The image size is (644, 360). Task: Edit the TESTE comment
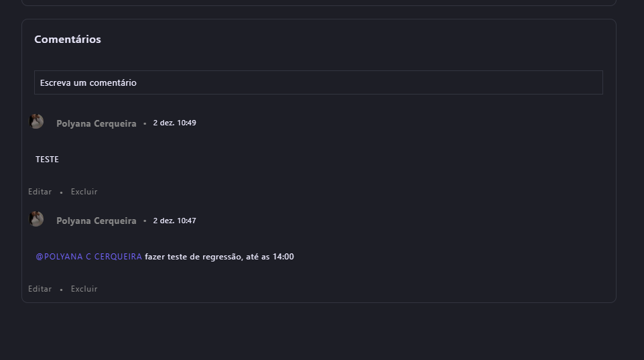pos(40,192)
